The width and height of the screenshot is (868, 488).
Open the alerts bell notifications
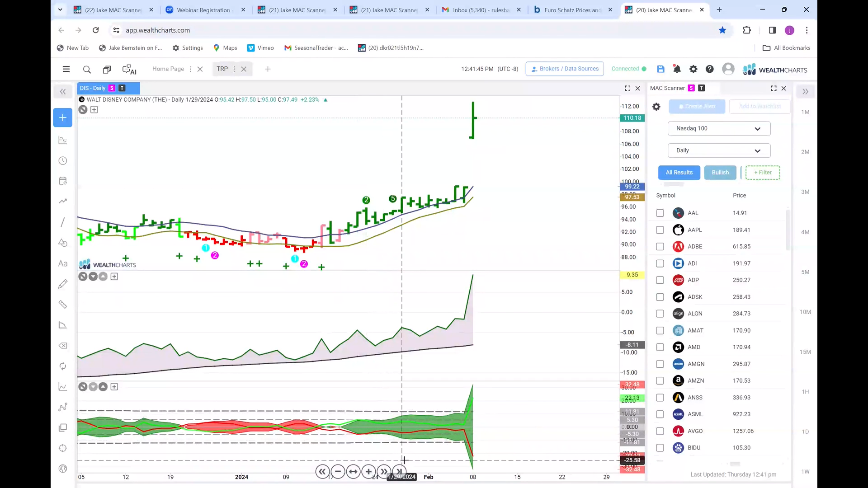click(677, 69)
